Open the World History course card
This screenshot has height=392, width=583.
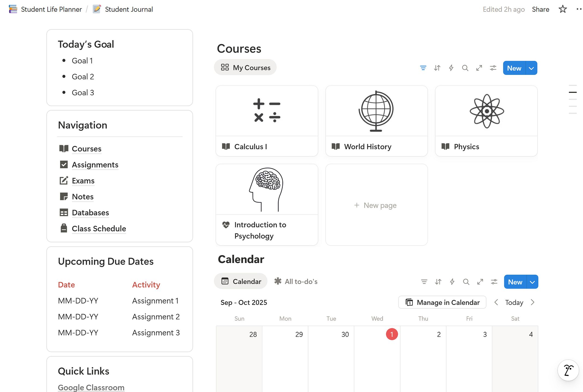(376, 121)
